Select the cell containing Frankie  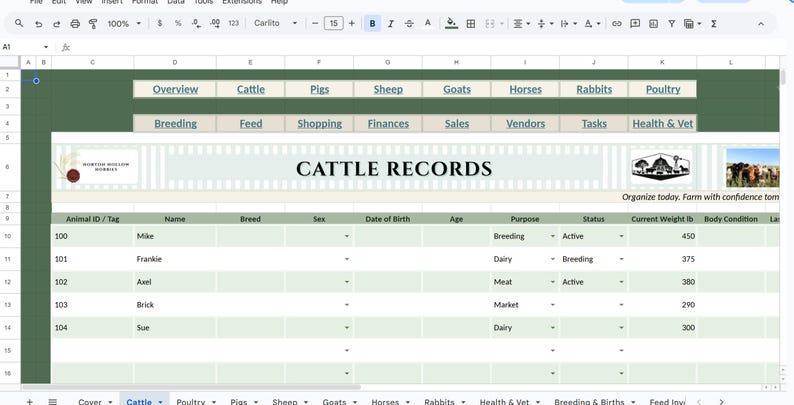point(175,259)
